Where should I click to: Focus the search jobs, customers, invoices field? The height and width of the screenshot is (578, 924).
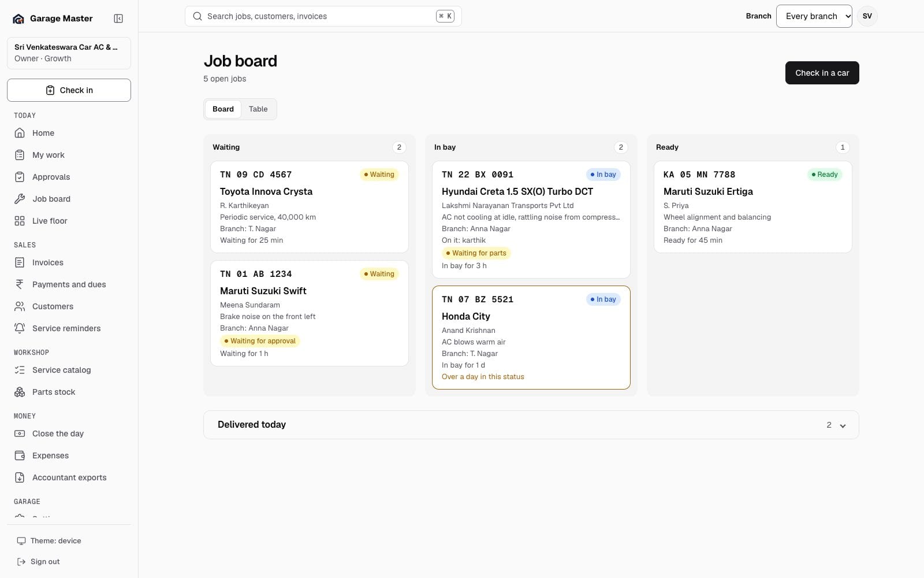click(323, 16)
